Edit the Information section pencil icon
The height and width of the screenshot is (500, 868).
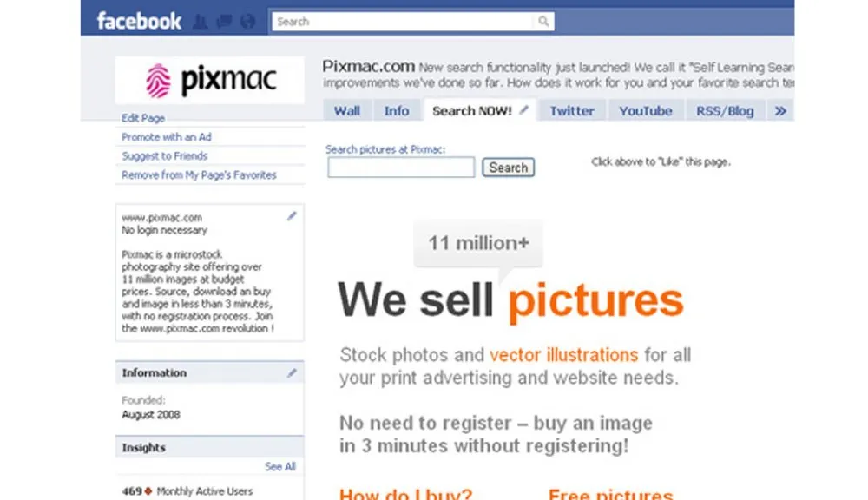[x=292, y=372]
